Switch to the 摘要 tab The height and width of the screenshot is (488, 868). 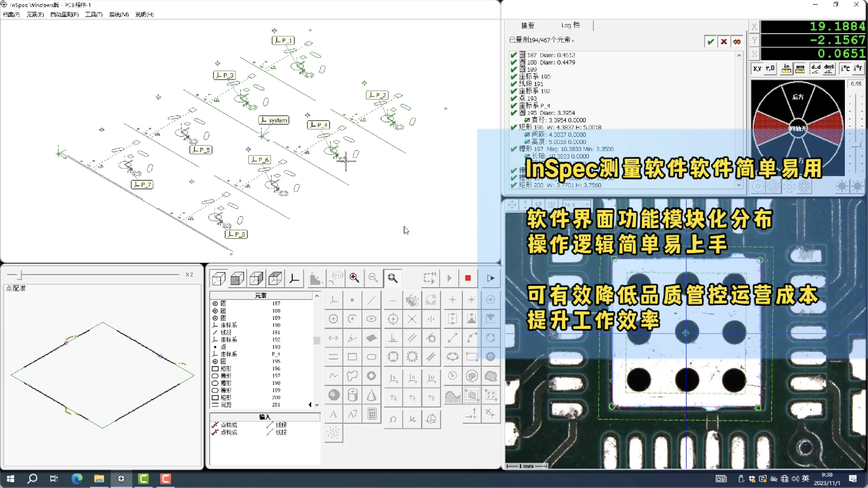click(527, 25)
